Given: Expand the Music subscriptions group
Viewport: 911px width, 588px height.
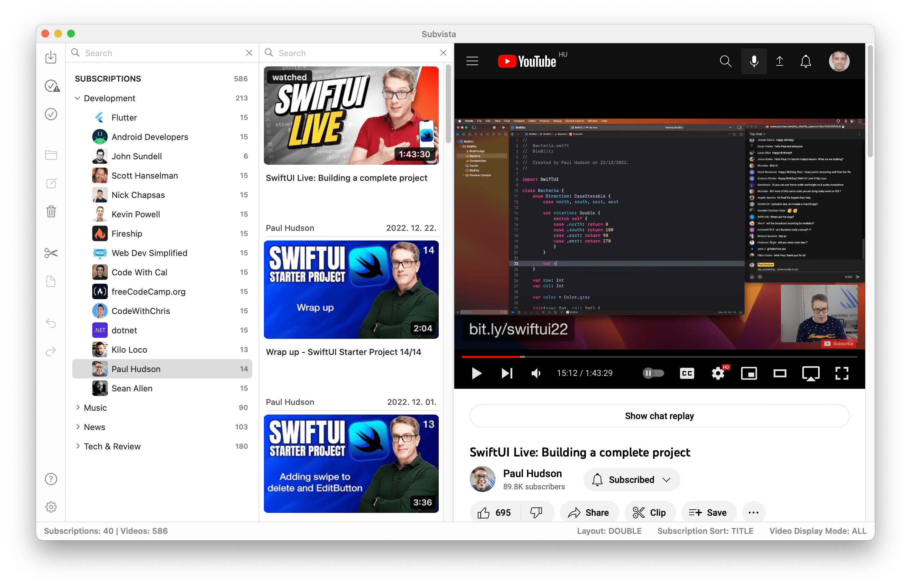Looking at the screenshot, I should tap(77, 407).
